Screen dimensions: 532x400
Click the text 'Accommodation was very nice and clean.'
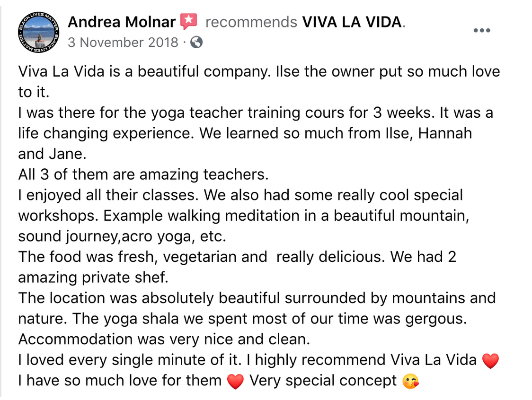[x=164, y=339]
